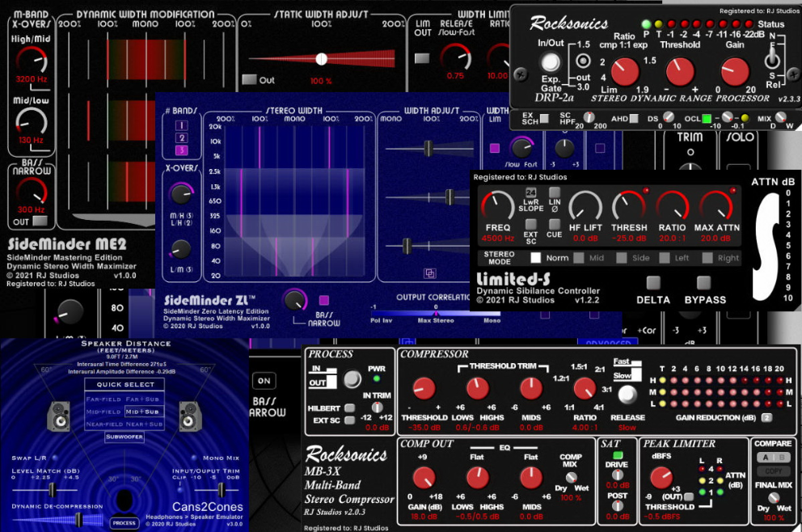Click the link icon under SideMinder ZL width sliders

tap(430, 273)
